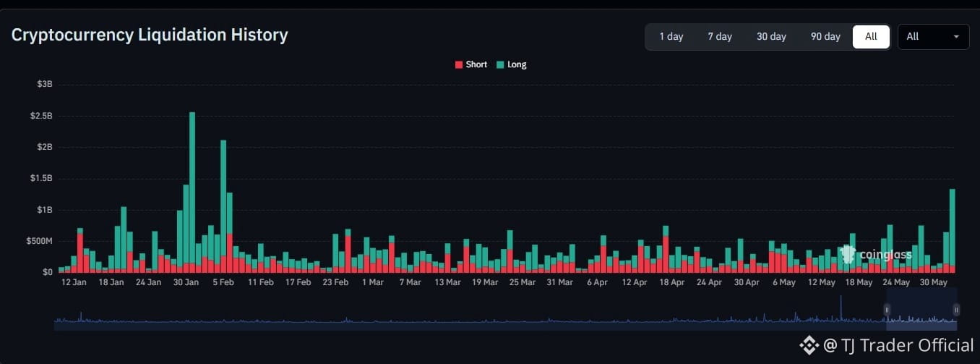This screenshot has height=364, width=980.
Task: Click the red Short legend swatch
Action: click(458, 64)
